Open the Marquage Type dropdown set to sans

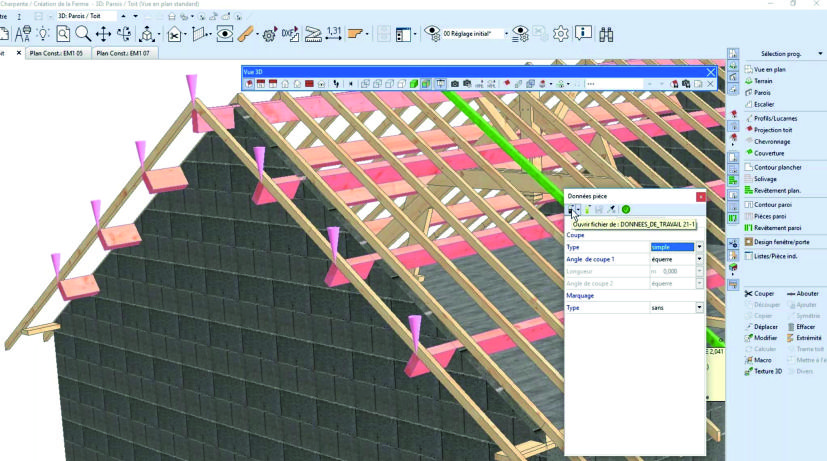click(x=699, y=308)
